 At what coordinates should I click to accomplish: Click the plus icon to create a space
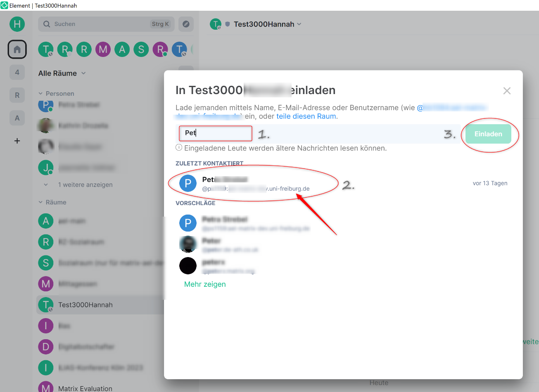pos(17,141)
